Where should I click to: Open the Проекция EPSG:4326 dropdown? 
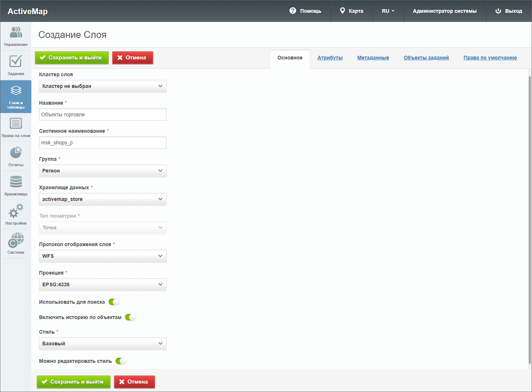(x=102, y=284)
